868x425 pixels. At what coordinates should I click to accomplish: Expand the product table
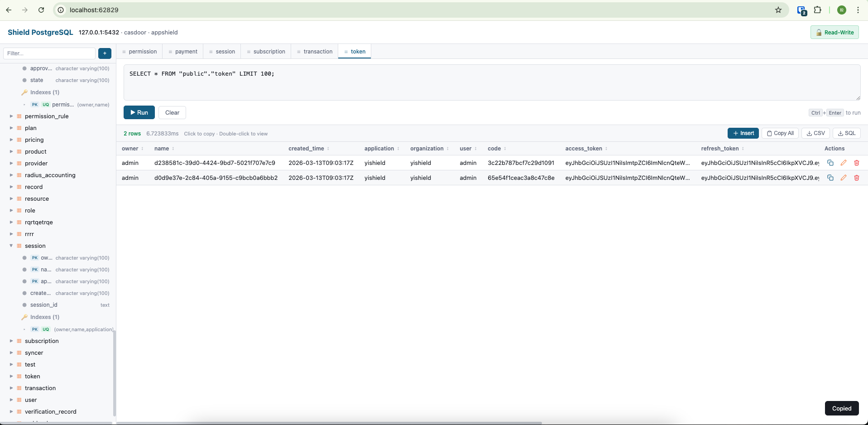tap(11, 152)
